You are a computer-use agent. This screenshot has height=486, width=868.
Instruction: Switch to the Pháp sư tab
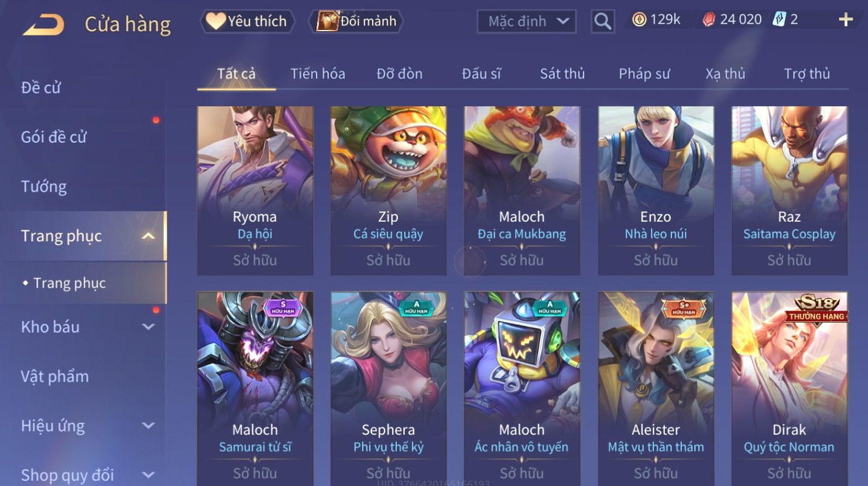644,74
